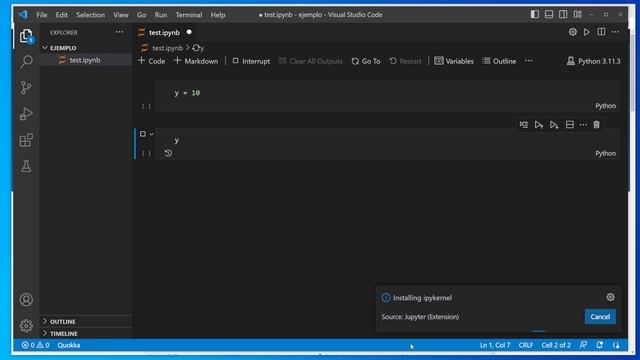Open the Search view in activity bar

[26, 62]
